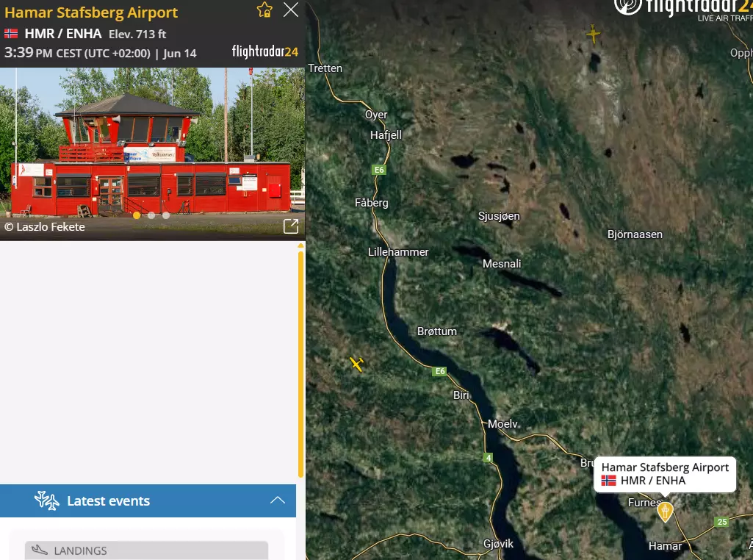Click the yellow panel scrollbar
The image size is (753, 560).
tap(300, 362)
